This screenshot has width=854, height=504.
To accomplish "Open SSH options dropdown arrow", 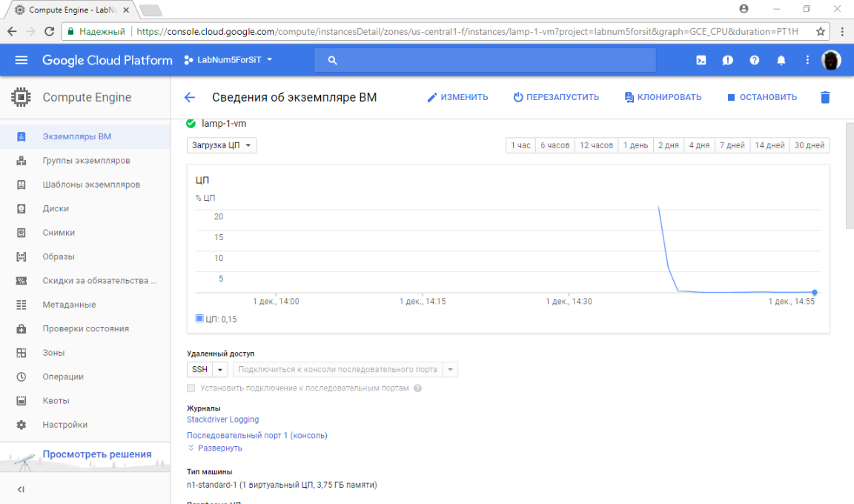I will click(220, 370).
